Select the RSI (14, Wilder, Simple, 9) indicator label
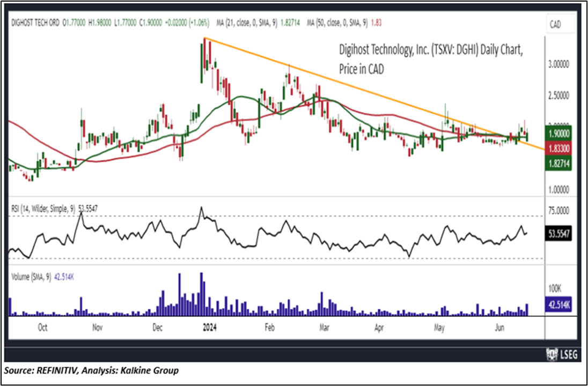 pyautogui.click(x=43, y=209)
